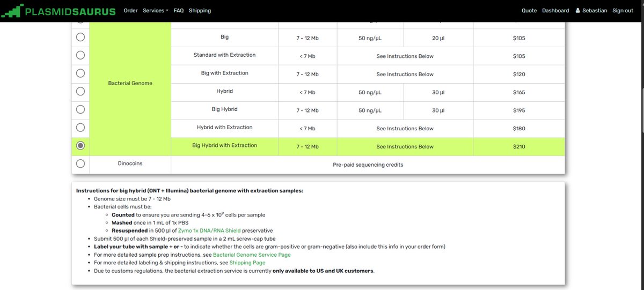Click the Big Hybrid with Extraction label
The height and width of the screenshot is (290, 644).
(x=224, y=145)
